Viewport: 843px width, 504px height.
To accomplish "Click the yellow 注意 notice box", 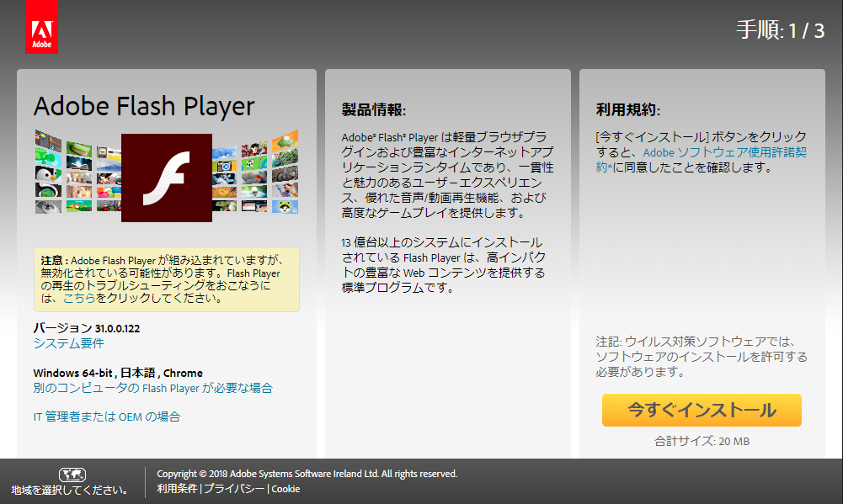I will 167,279.
